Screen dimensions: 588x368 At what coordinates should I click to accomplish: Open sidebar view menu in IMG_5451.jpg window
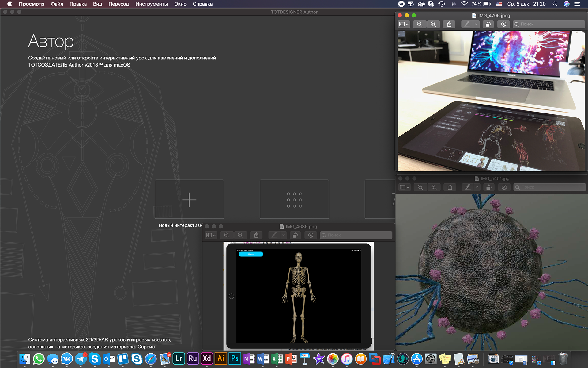pos(405,187)
